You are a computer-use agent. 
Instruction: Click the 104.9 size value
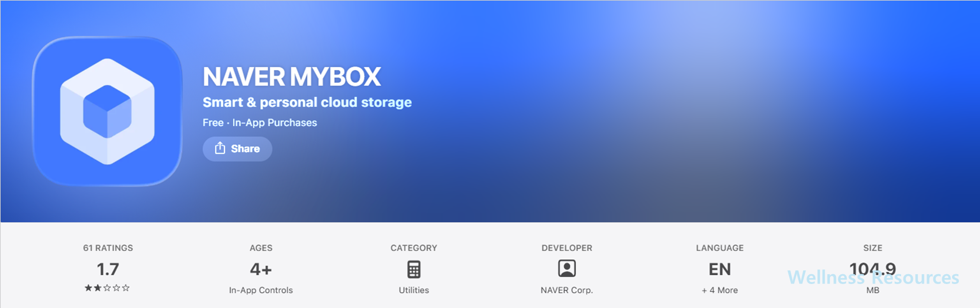873,269
